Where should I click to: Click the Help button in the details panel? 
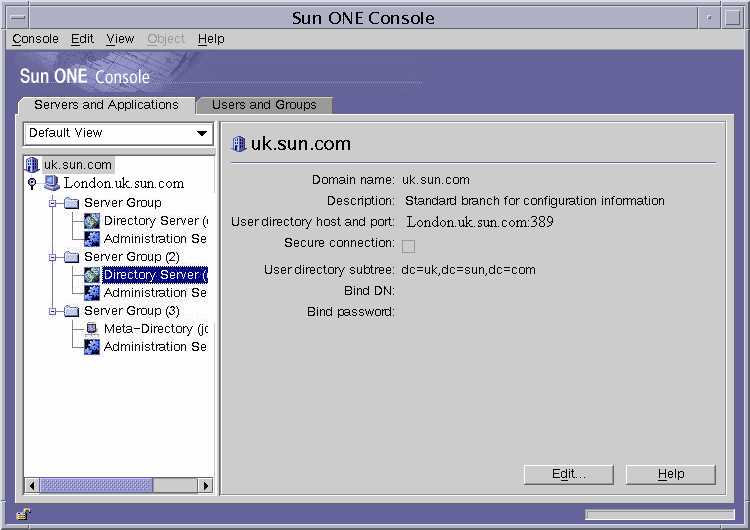671,474
